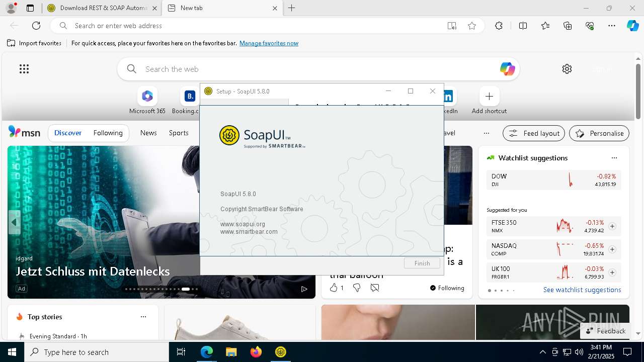Screen dimensions: 644x362
Task: Toggle Following on the article
Action: coord(447,288)
